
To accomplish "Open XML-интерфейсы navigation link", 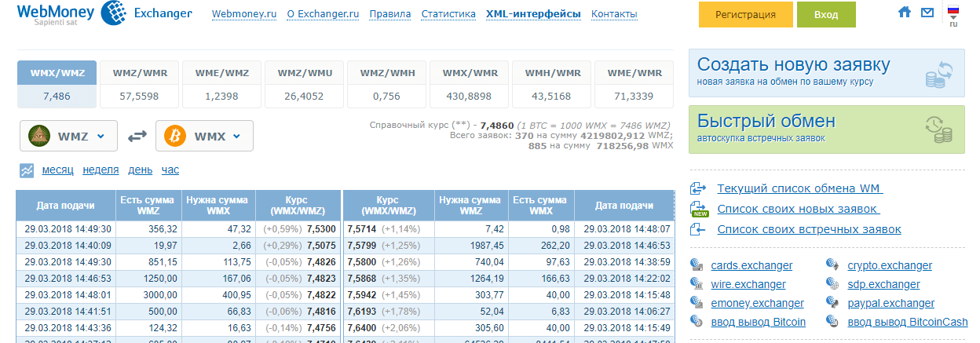I will click(533, 14).
